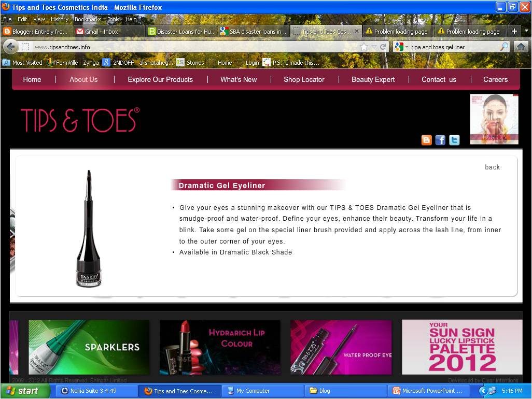Switch to second Problem loading page tab

[470, 32]
